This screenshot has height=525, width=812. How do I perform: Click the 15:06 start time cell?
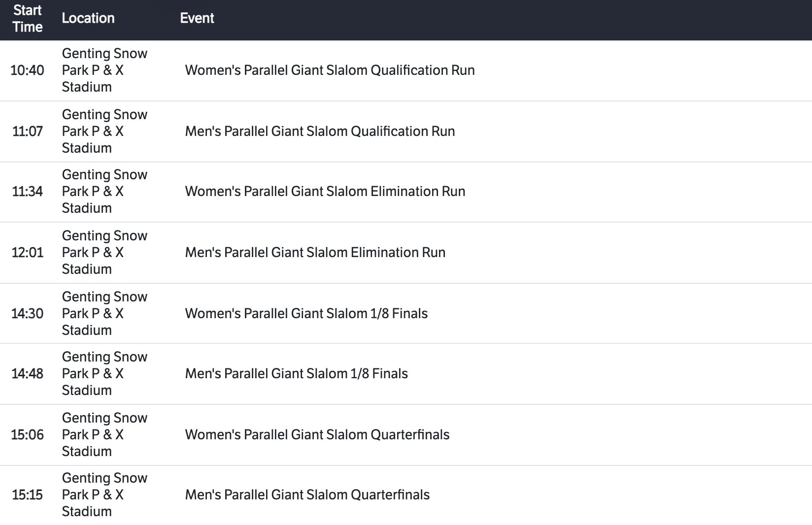(28, 435)
